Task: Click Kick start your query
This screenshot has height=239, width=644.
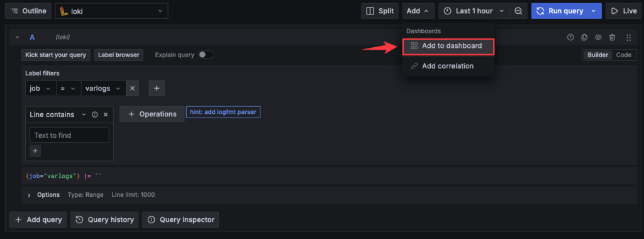Action: (x=56, y=55)
